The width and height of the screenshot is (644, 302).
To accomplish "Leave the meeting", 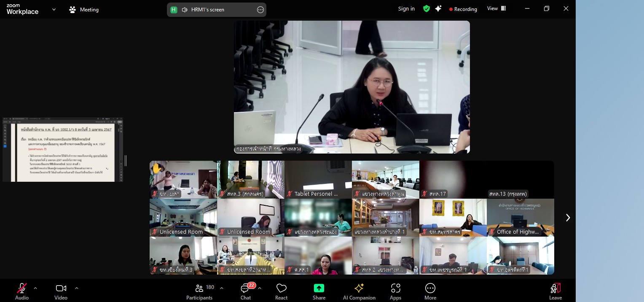I will click(555, 291).
